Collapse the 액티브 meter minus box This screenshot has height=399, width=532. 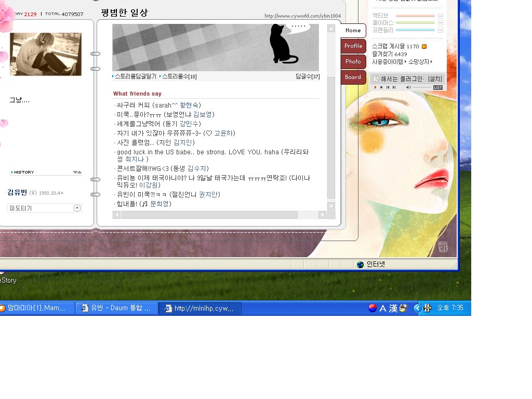[x=441, y=16]
